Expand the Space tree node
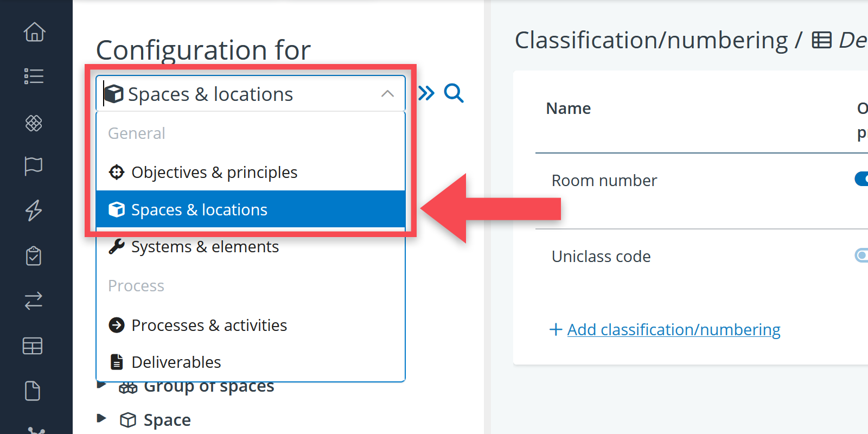868x434 pixels. coord(101,418)
